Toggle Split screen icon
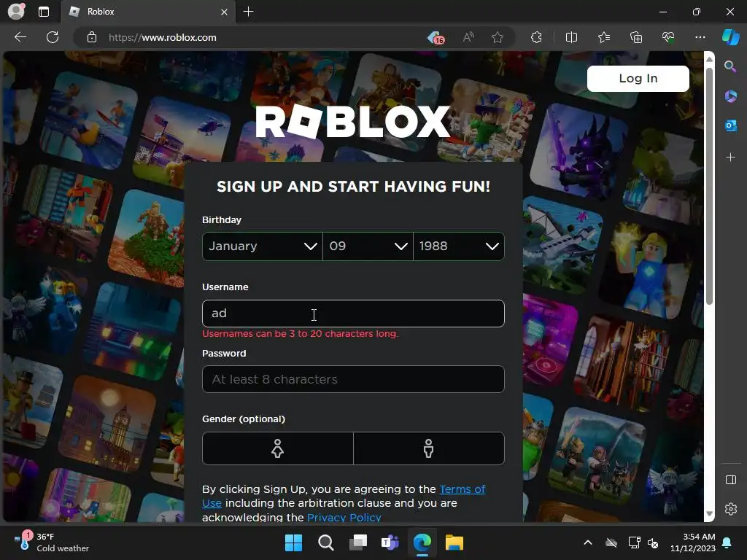 pos(571,37)
